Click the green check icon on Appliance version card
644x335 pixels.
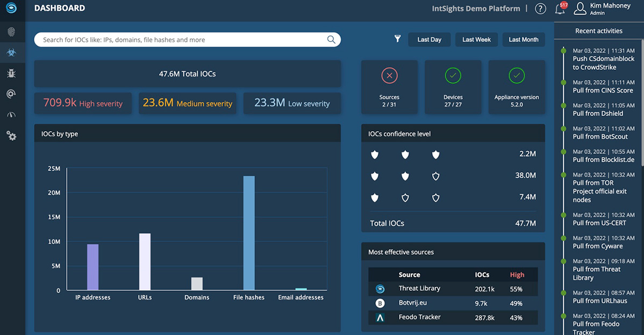pos(517,76)
